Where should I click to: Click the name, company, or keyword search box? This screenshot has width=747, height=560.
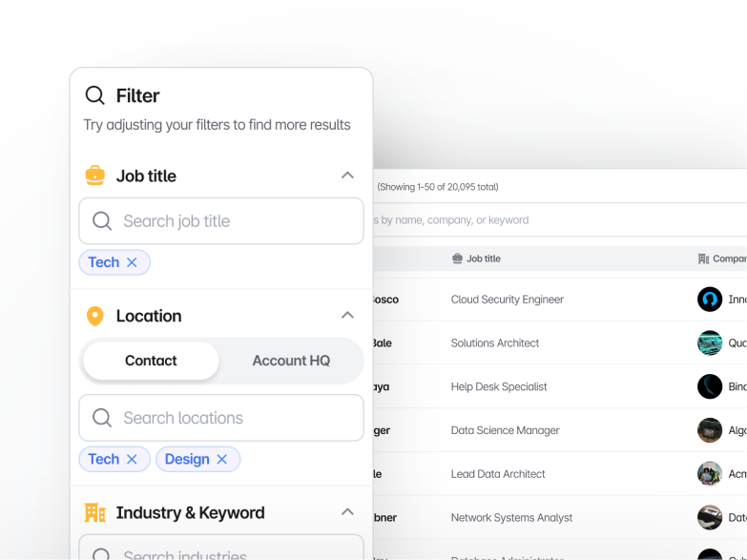[560, 220]
